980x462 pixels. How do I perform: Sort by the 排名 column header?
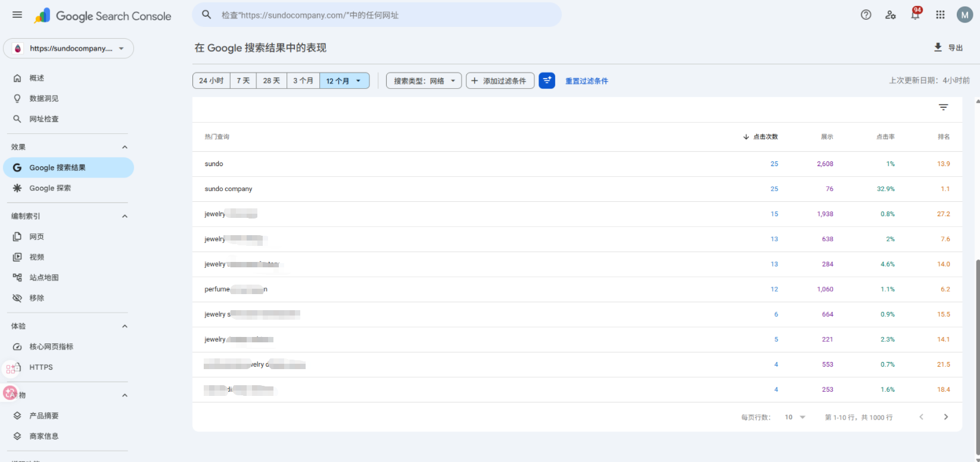tap(944, 137)
